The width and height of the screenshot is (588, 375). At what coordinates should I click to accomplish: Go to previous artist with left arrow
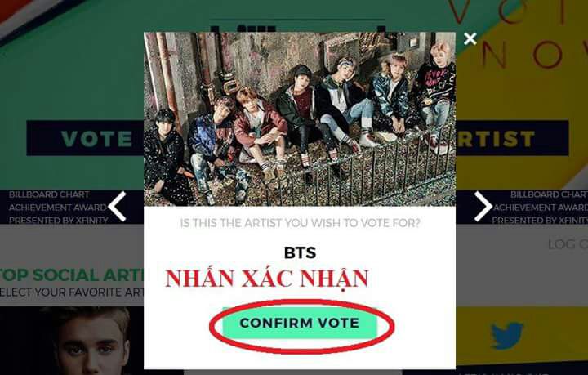pos(118,206)
